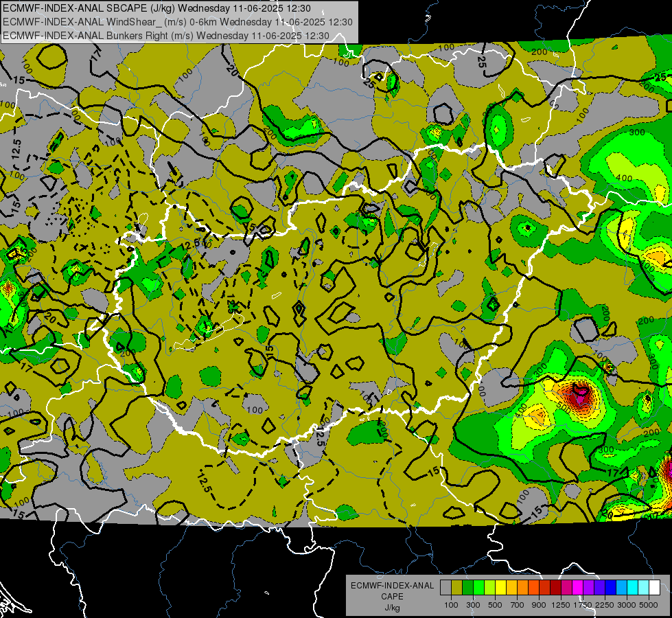
Task: Select the sky blue swatch before 3000 tick
Action: [x=622, y=588]
